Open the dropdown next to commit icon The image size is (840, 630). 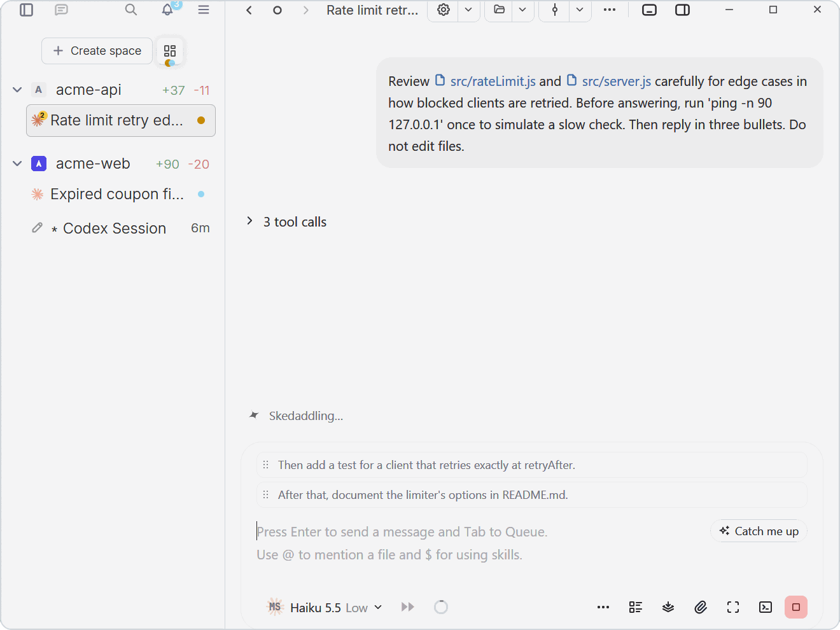coord(580,10)
